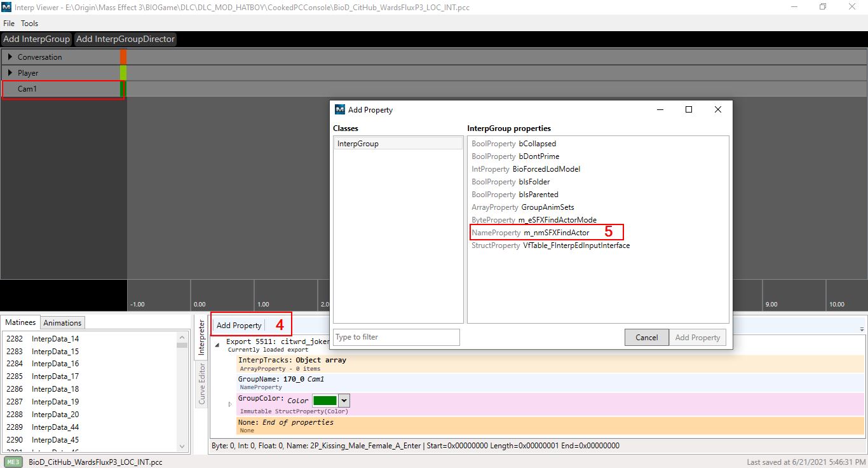Click the 9.00 timeline marker
Image resolution: width=868 pixels, height=468 pixels.
pyautogui.click(x=771, y=305)
